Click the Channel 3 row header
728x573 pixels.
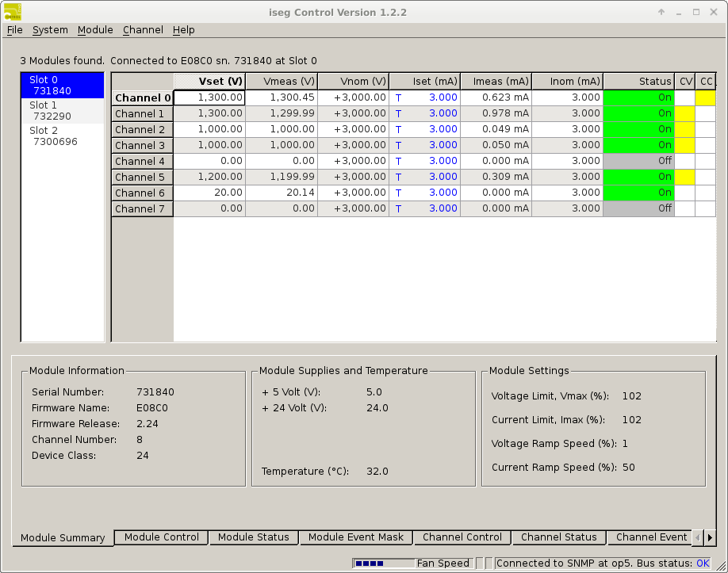(x=143, y=145)
